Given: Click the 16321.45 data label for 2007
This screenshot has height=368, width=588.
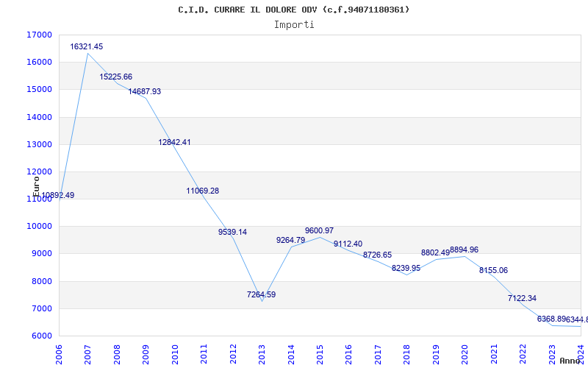Looking at the screenshot, I should coord(86,46).
